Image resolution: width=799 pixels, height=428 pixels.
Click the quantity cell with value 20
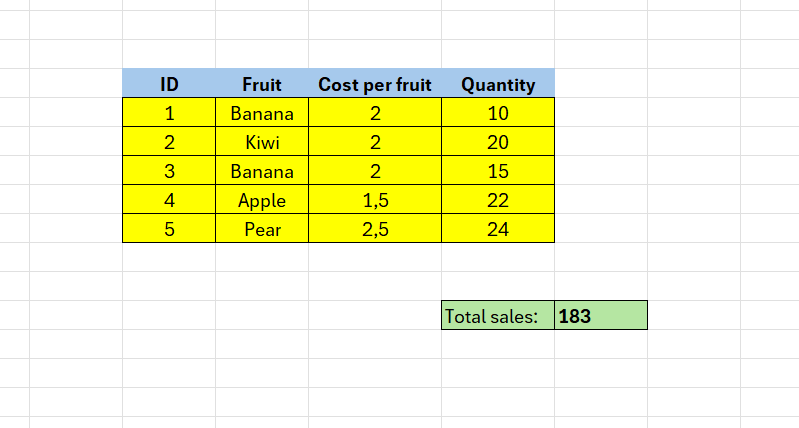point(498,142)
